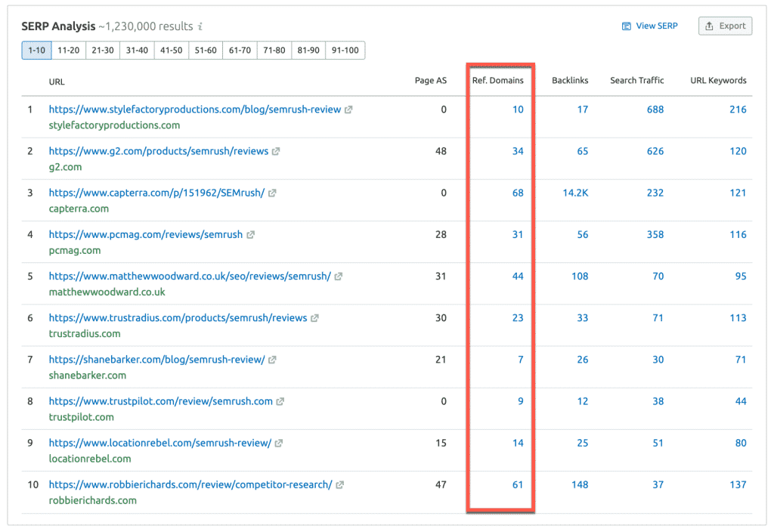Open the 41-50 results page
The width and height of the screenshot is (774, 532).
[x=171, y=50]
